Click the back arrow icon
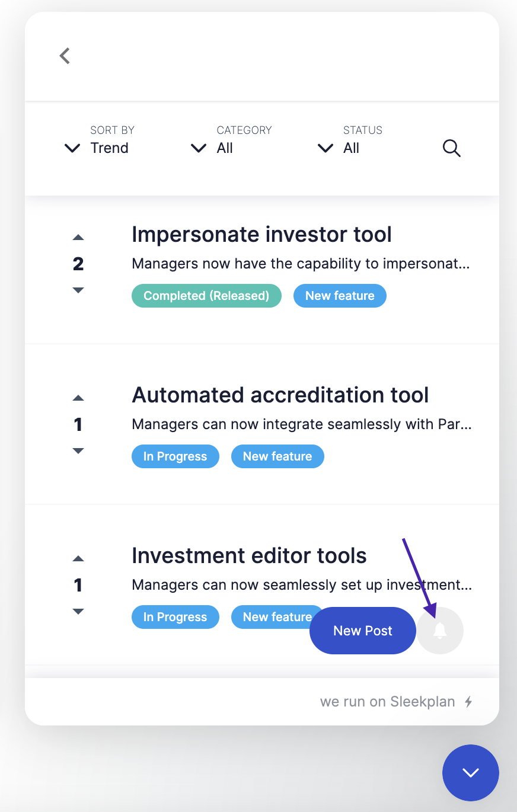The image size is (517, 812). (x=65, y=56)
